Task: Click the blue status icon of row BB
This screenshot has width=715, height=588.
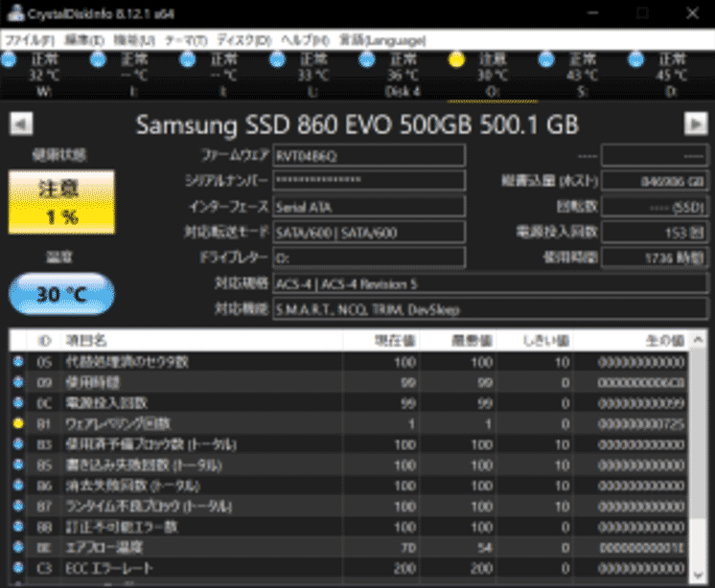Action: point(18,527)
